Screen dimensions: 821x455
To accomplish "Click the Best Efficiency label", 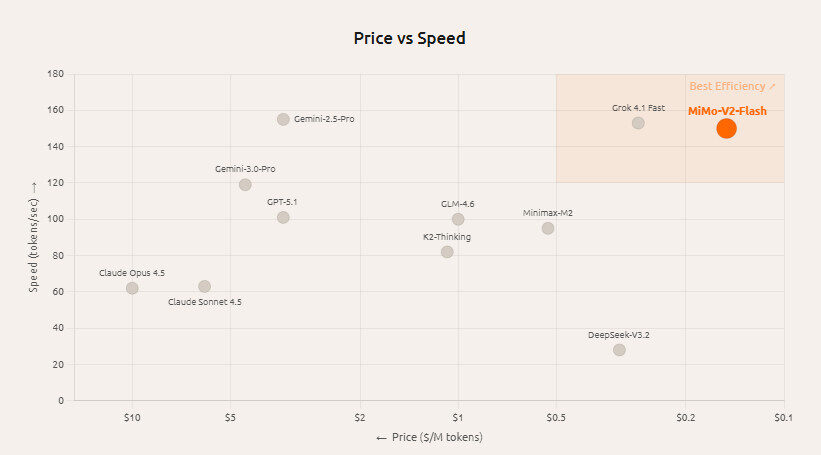I will coord(732,86).
